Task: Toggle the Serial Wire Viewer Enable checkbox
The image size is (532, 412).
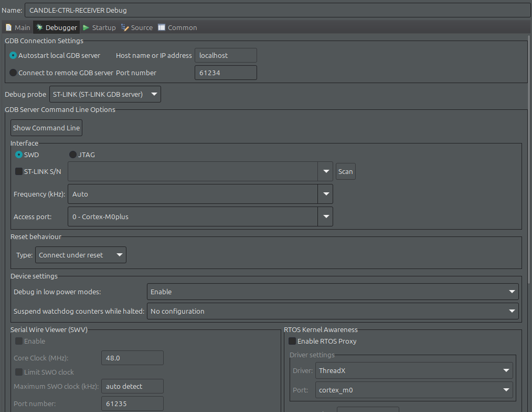Action: click(x=19, y=341)
